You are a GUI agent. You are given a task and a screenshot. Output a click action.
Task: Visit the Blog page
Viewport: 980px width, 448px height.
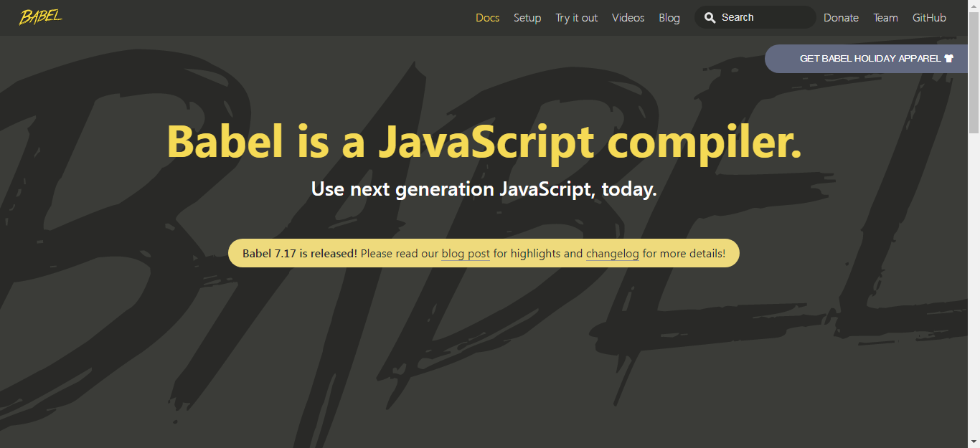click(669, 18)
